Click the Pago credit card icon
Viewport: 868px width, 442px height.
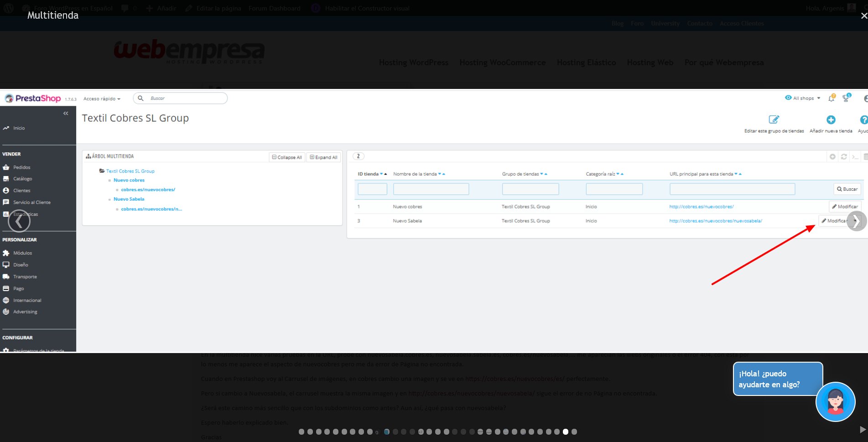coord(6,289)
